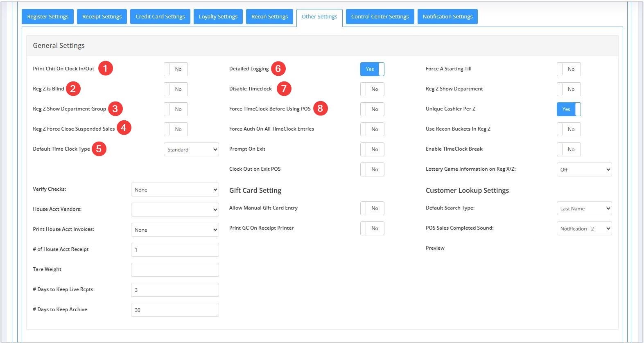Switch to the Register Settings tab

(48, 17)
